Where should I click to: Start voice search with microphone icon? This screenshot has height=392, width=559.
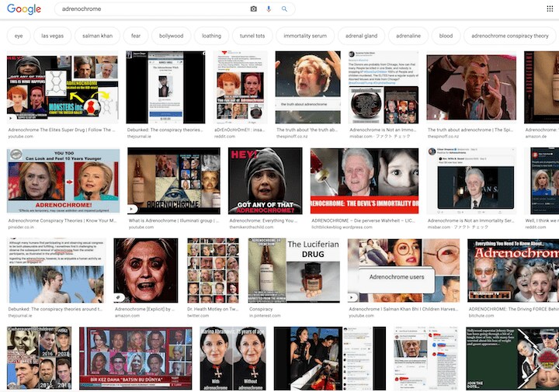(x=269, y=9)
